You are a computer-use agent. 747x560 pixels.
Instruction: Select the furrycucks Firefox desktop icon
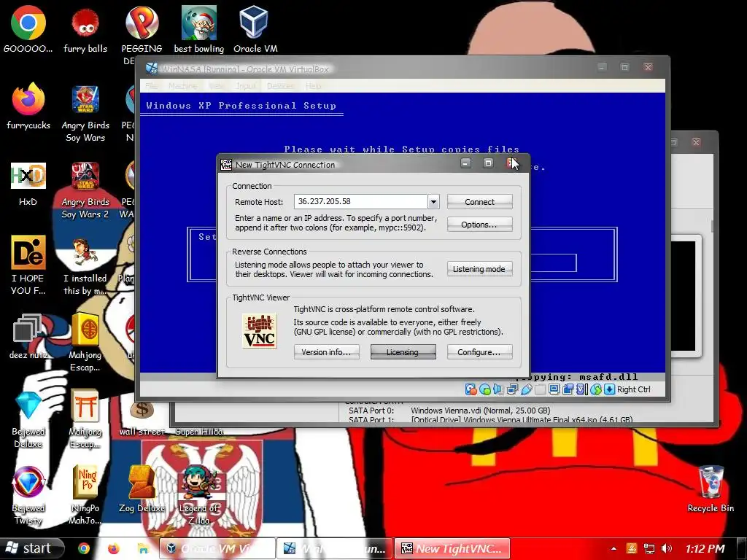point(28,106)
